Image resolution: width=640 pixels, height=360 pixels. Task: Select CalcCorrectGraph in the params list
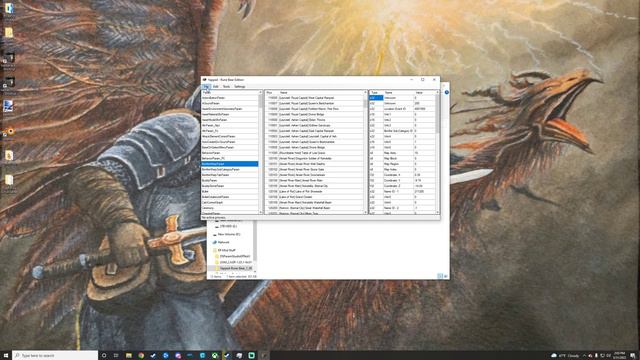[230, 202]
